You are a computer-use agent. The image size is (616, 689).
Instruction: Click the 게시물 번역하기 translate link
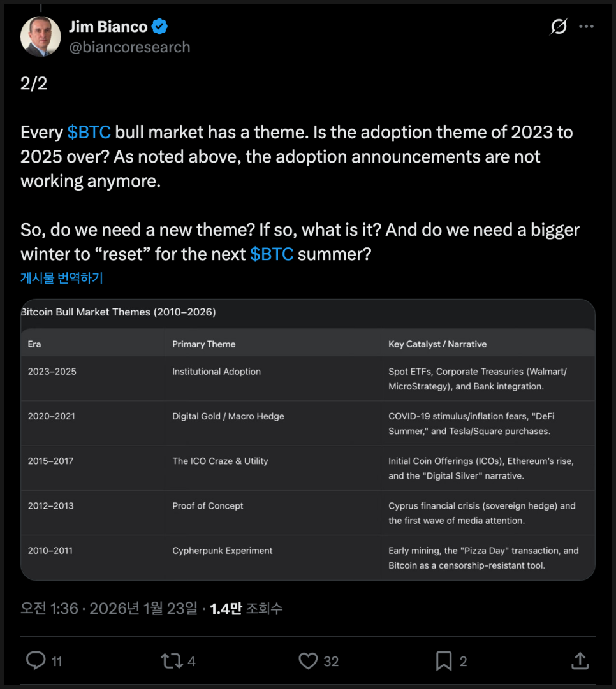[61, 278]
